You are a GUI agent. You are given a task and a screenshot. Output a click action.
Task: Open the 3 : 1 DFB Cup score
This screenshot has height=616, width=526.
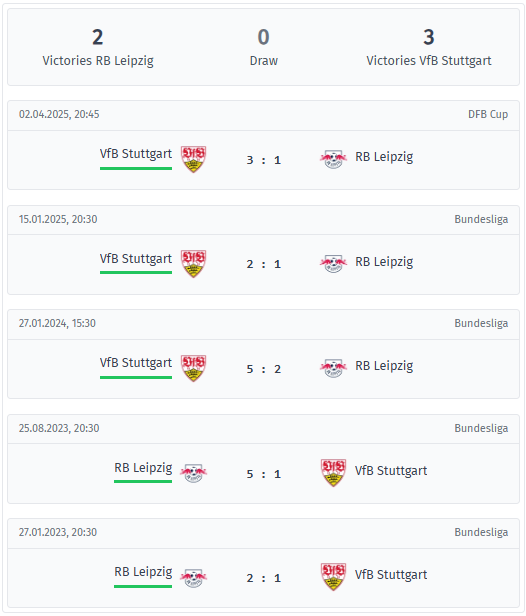click(x=264, y=160)
